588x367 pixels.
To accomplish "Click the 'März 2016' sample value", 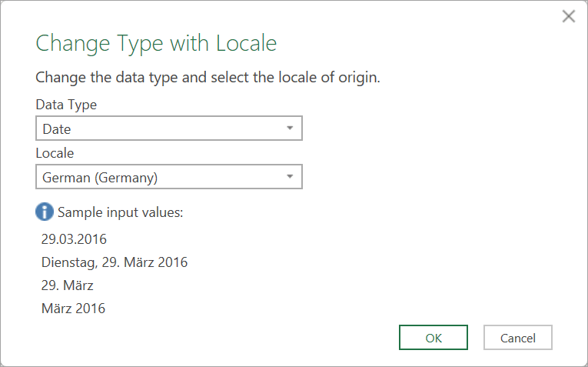I will coord(73,309).
